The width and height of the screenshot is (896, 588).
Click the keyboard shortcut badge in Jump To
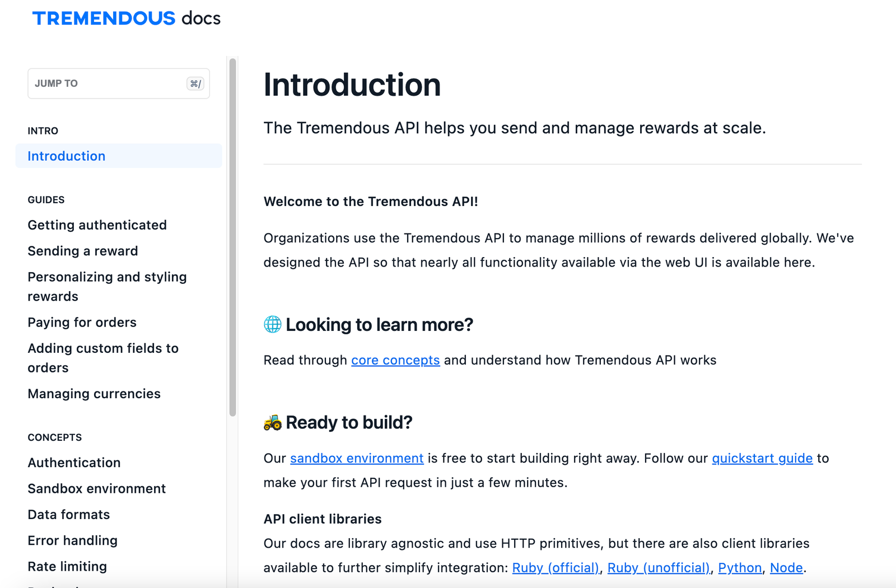point(195,84)
